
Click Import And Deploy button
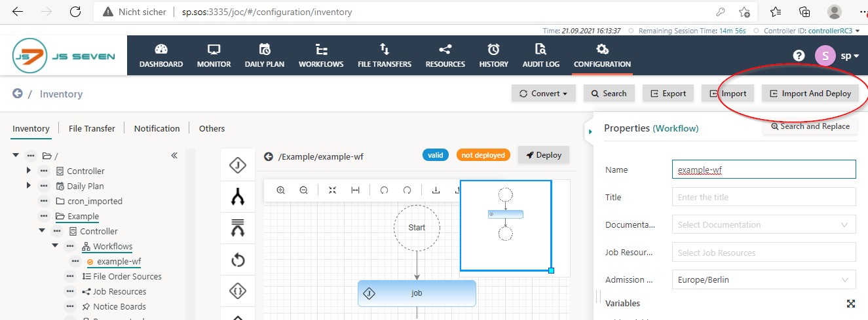click(810, 94)
